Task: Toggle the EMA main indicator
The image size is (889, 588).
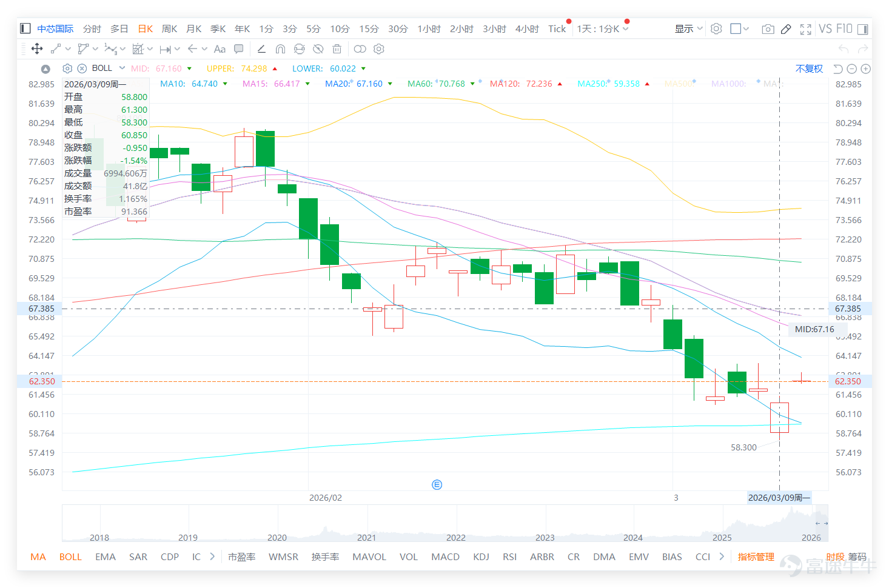Action: [106, 556]
